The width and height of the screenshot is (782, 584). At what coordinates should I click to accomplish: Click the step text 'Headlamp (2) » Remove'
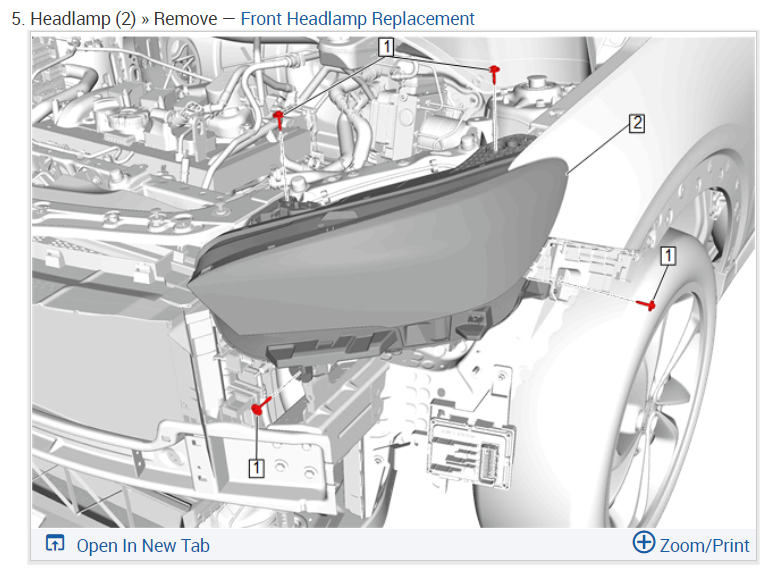point(124,19)
